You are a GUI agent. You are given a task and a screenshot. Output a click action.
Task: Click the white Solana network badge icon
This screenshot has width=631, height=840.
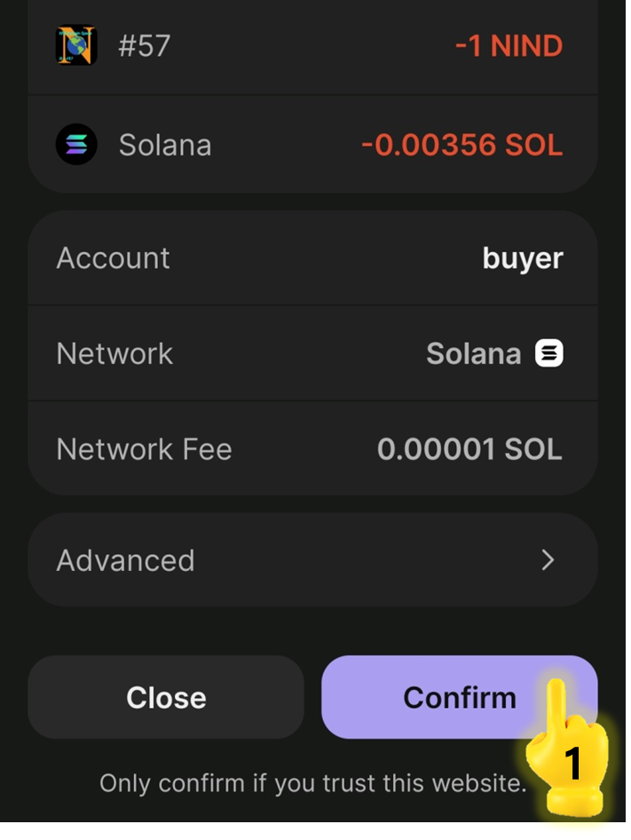click(548, 353)
